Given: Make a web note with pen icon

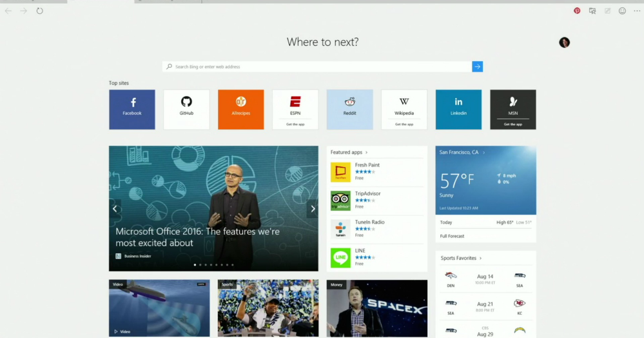Looking at the screenshot, I should point(607,11).
